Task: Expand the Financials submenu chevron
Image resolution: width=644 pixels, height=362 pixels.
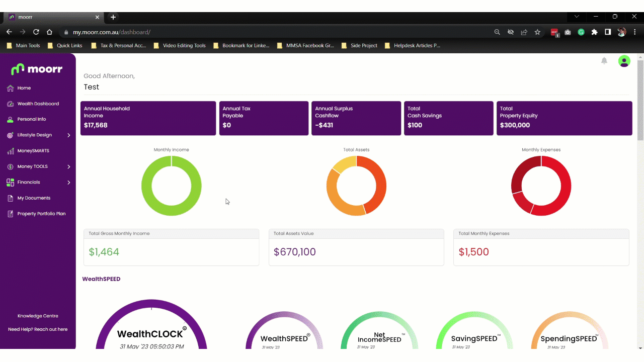Action: pos(69,183)
